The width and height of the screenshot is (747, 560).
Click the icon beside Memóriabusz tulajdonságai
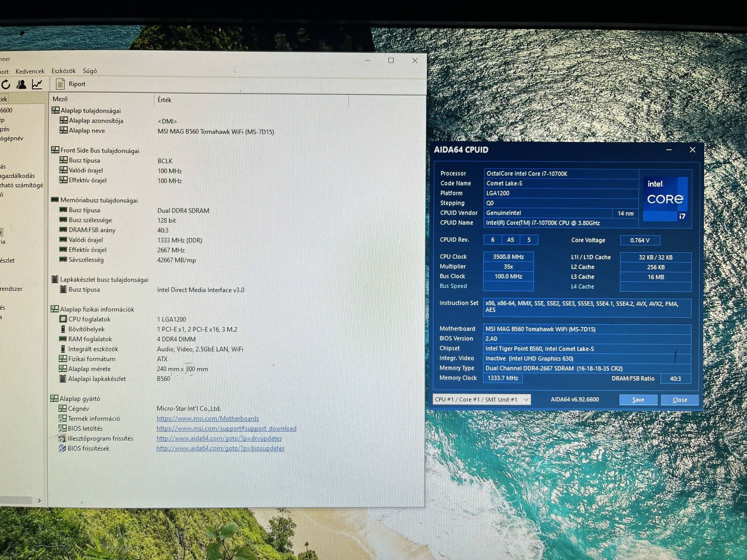pos(55,200)
